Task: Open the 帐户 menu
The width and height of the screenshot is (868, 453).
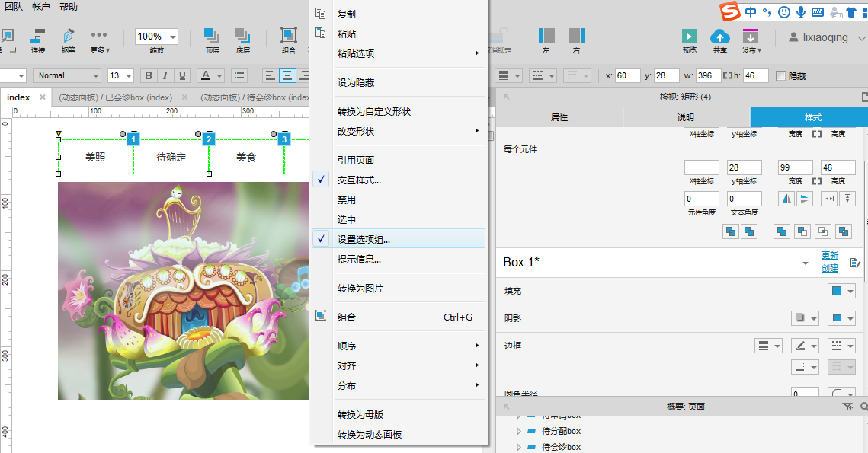Action: [41, 7]
